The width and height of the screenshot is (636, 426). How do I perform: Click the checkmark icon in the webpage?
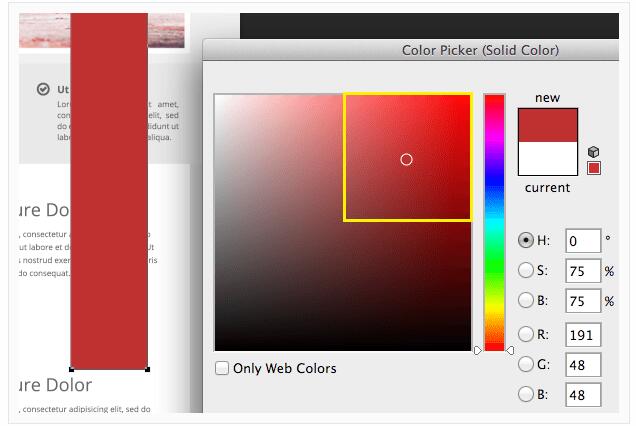[x=43, y=89]
